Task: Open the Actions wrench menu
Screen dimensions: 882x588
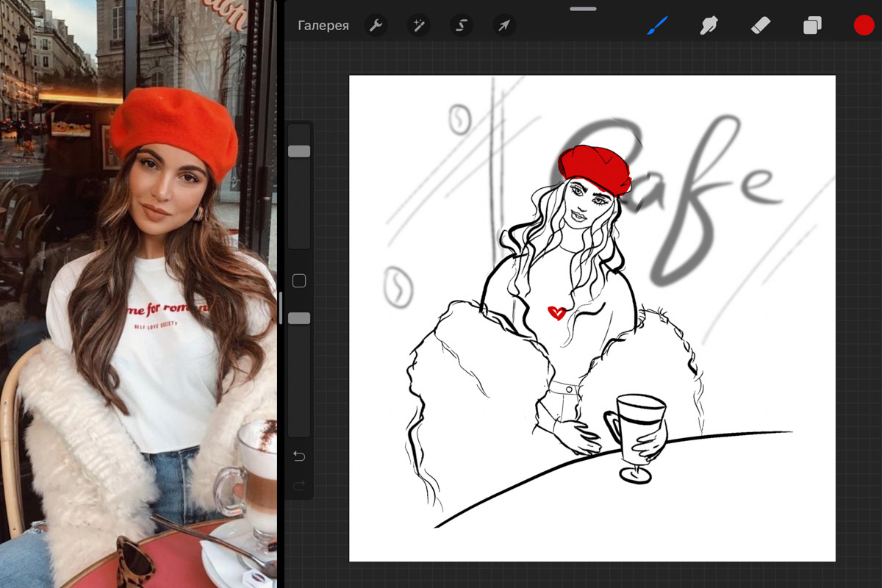Action: point(376,26)
